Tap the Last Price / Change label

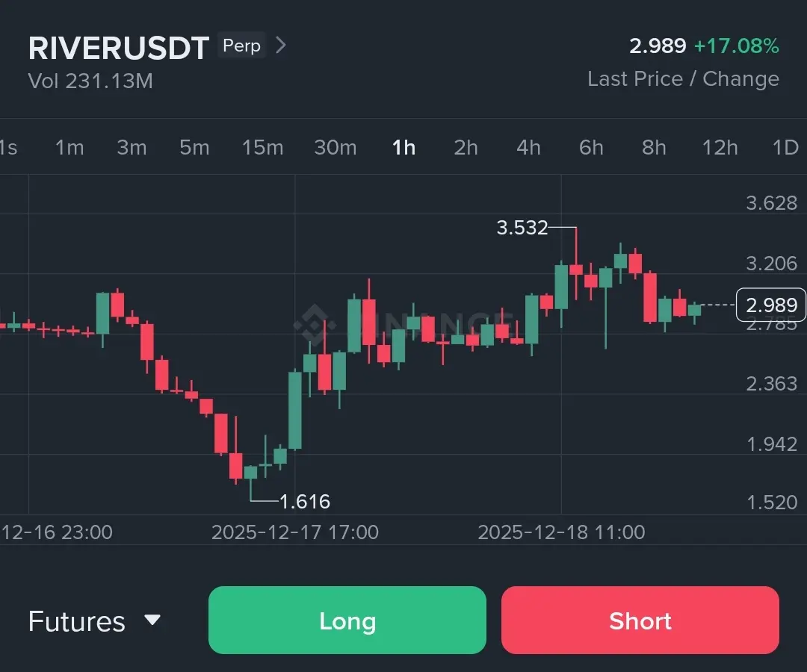tap(684, 78)
